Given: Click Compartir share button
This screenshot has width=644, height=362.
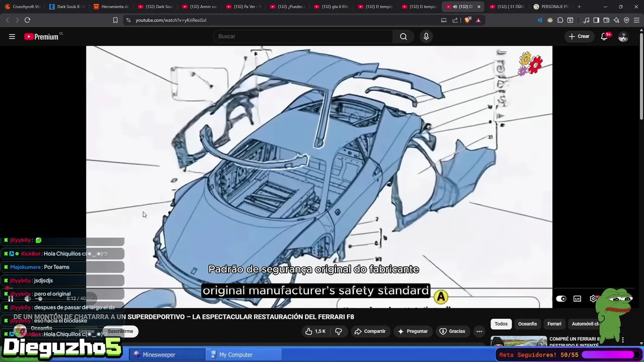Looking at the screenshot, I should [370, 331].
